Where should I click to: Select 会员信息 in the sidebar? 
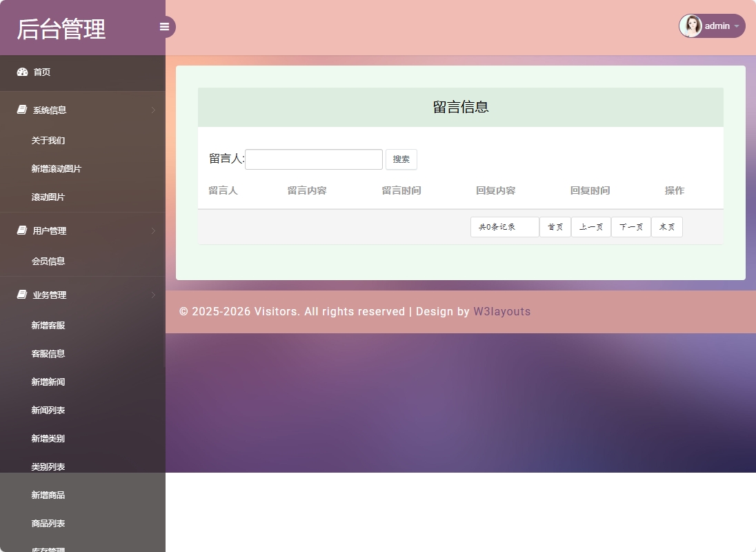pos(48,262)
